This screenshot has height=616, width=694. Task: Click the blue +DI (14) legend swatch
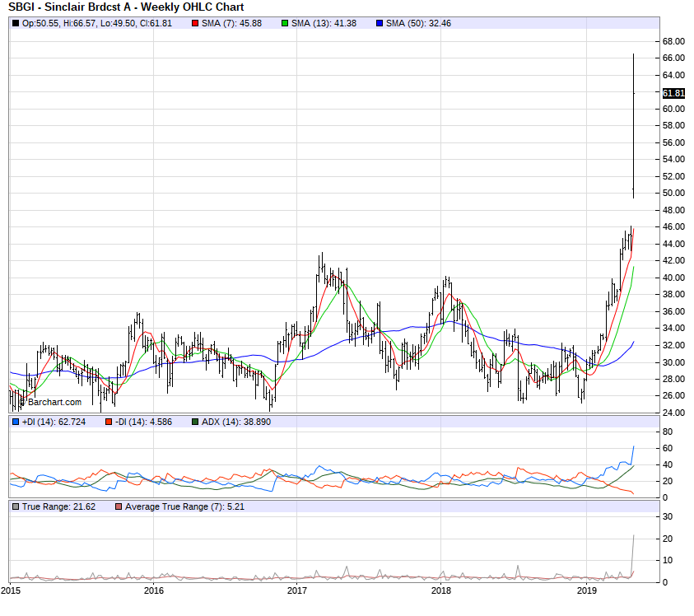16,422
